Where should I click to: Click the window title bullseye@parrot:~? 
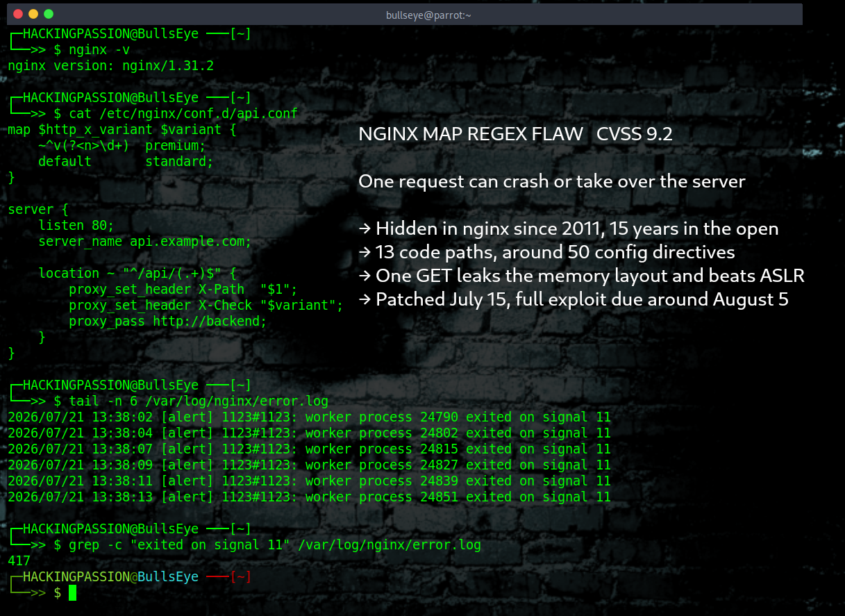pos(428,15)
